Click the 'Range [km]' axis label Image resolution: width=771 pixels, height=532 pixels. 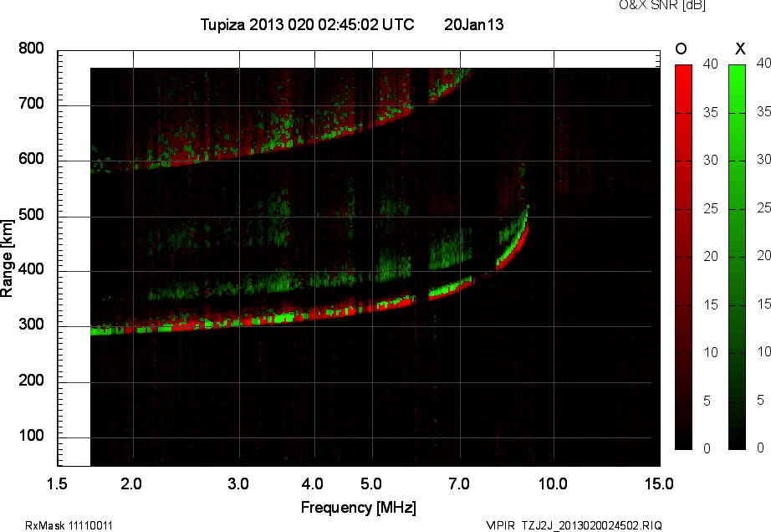(x=7, y=258)
